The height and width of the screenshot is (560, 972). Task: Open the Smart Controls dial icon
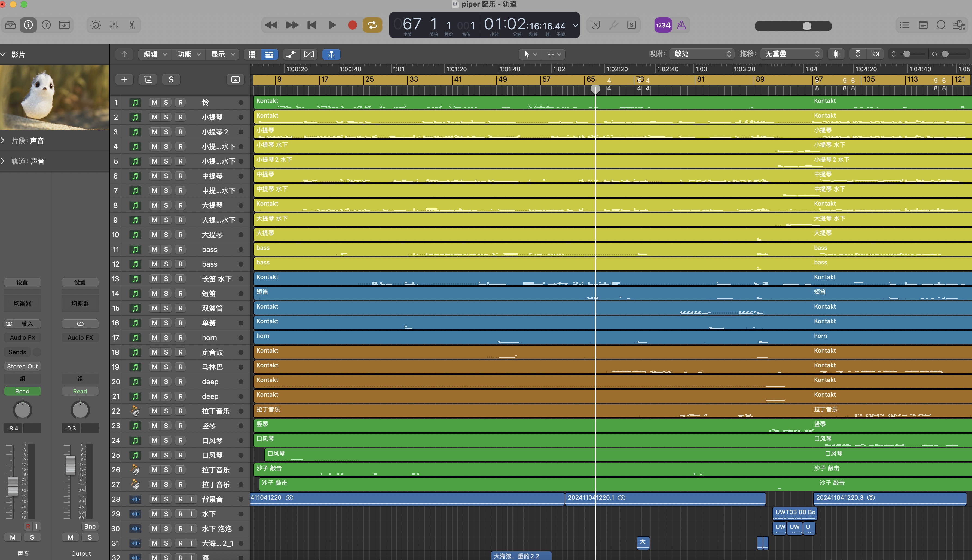[95, 25]
